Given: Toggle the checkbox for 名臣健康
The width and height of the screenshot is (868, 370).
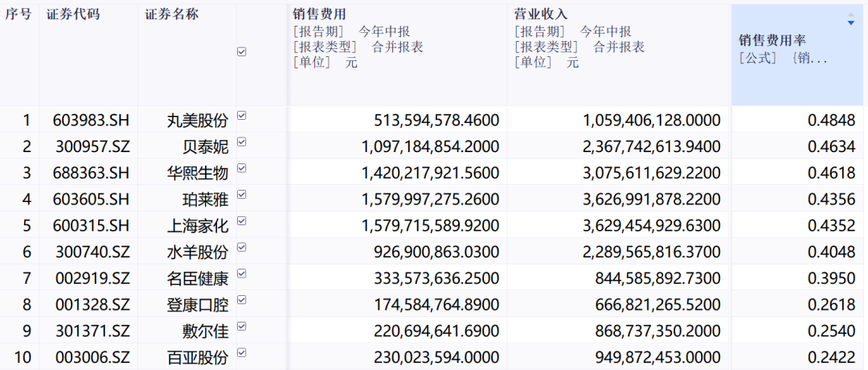Looking at the screenshot, I should coord(241,273).
